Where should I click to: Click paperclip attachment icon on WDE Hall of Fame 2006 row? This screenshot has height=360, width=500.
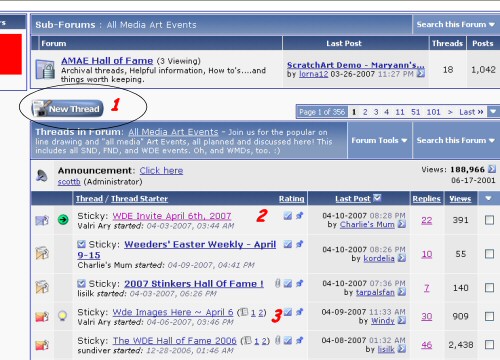(277, 340)
